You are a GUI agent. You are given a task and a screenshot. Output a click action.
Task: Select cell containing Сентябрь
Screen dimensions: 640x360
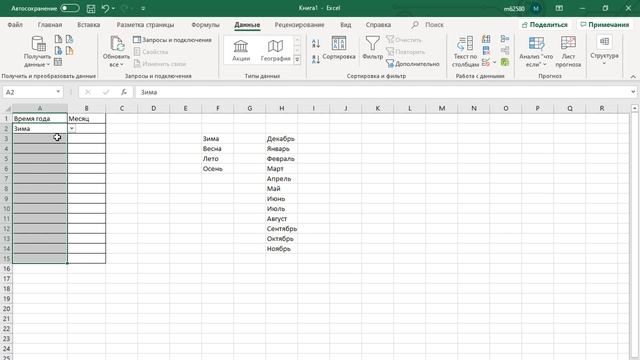(282, 229)
